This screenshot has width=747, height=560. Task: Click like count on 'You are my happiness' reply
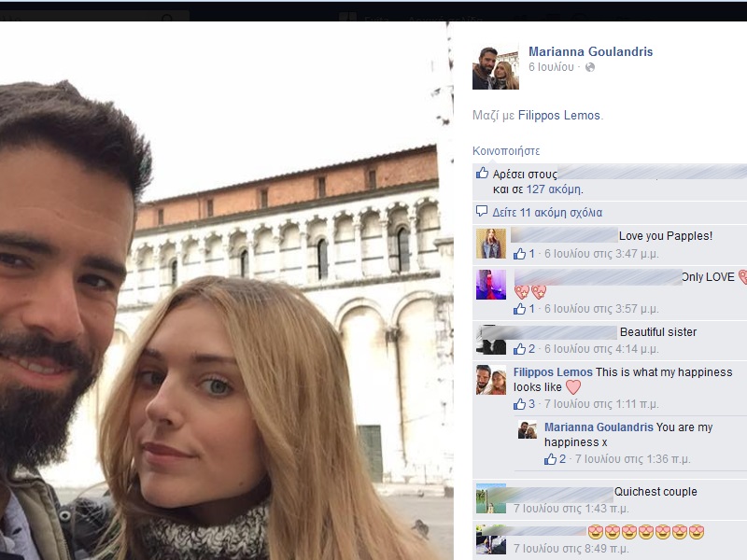555,459
